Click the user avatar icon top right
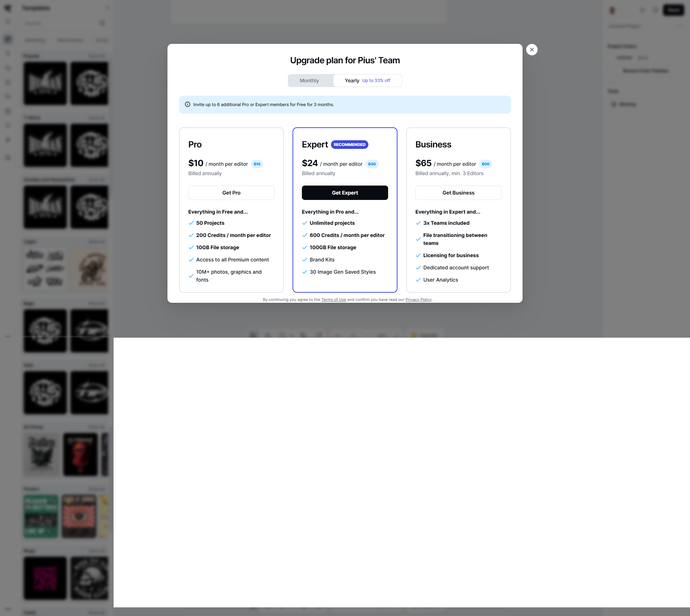The image size is (690, 616). click(x=612, y=10)
